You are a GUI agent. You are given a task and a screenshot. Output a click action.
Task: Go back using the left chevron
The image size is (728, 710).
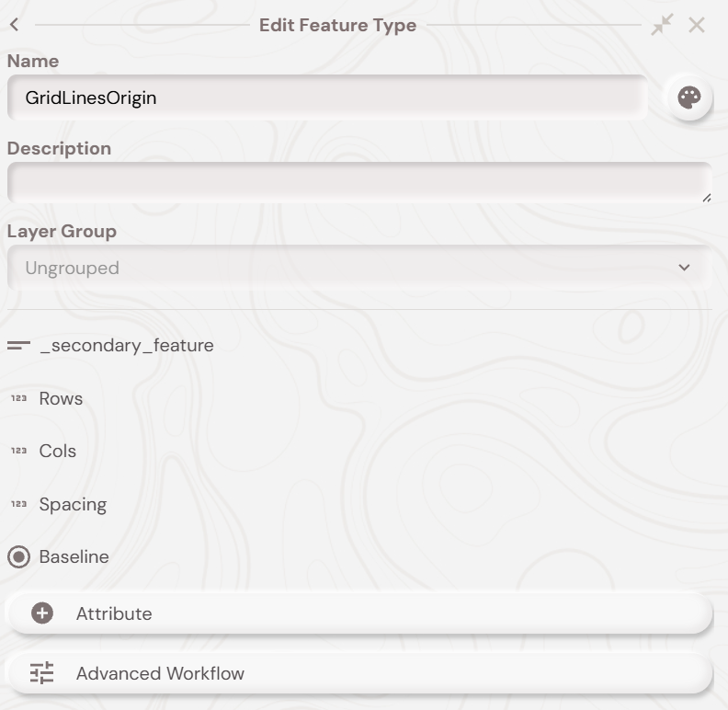(x=15, y=25)
